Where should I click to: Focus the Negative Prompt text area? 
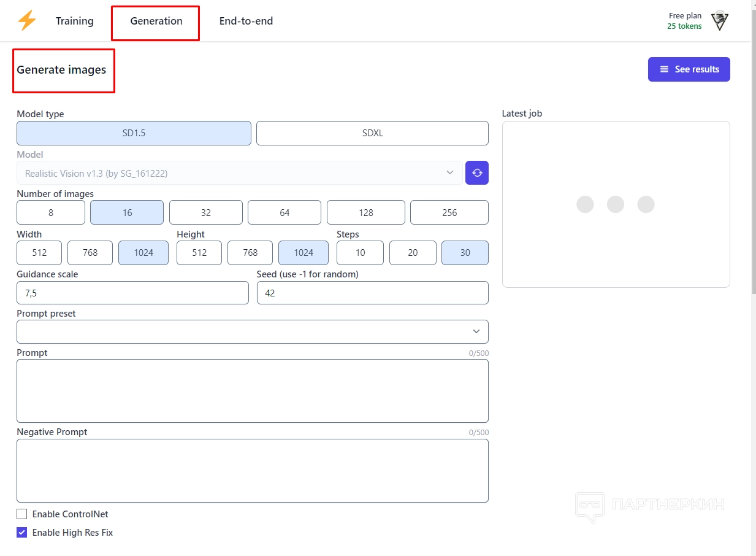252,471
